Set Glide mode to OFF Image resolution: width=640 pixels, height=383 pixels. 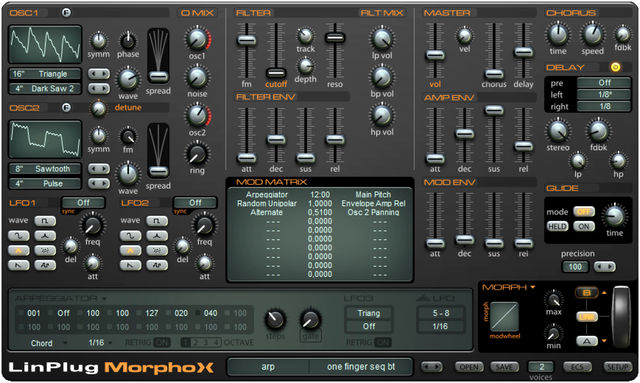[584, 212]
